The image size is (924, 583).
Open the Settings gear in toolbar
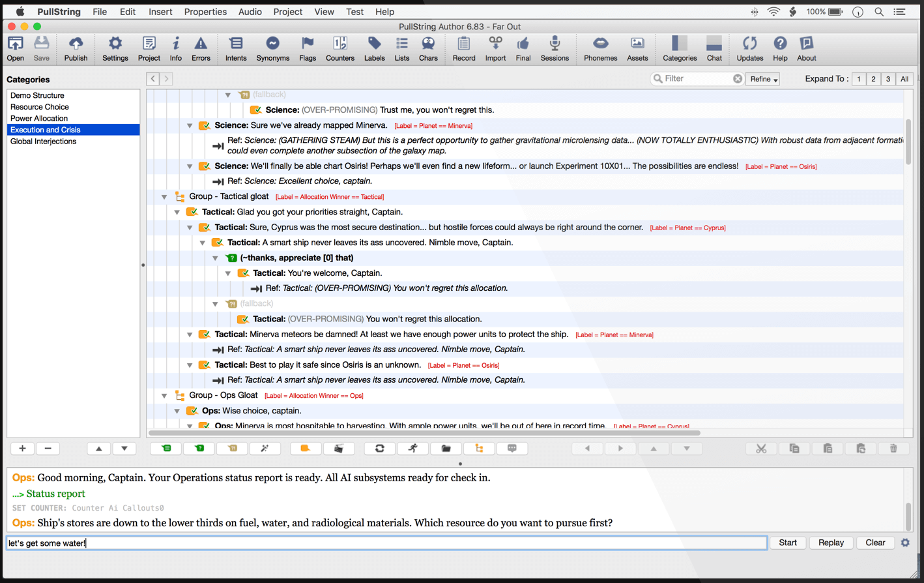pos(115,48)
